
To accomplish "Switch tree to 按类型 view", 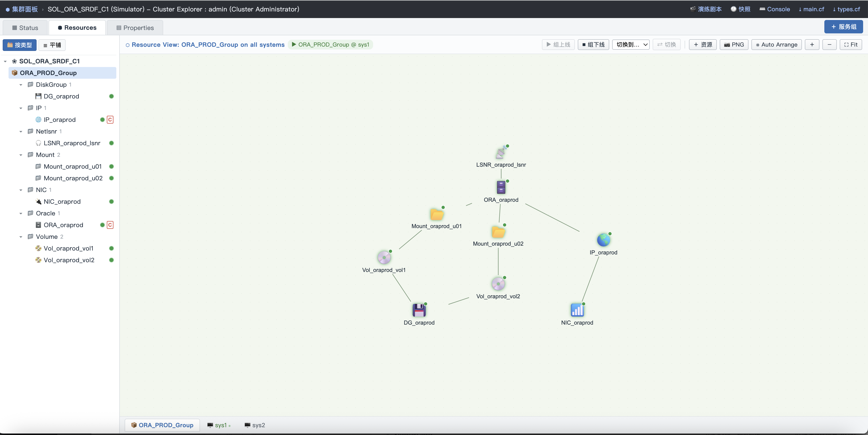I will tap(20, 45).
